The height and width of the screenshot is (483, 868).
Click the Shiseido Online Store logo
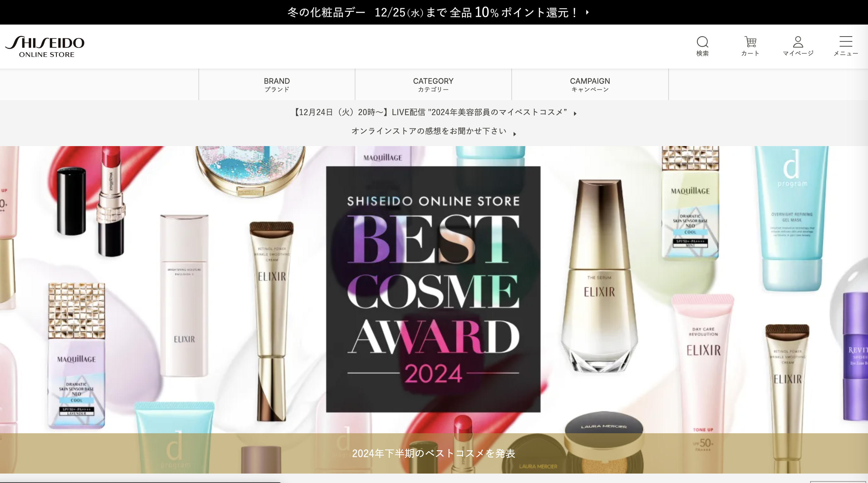pos(45,47)
